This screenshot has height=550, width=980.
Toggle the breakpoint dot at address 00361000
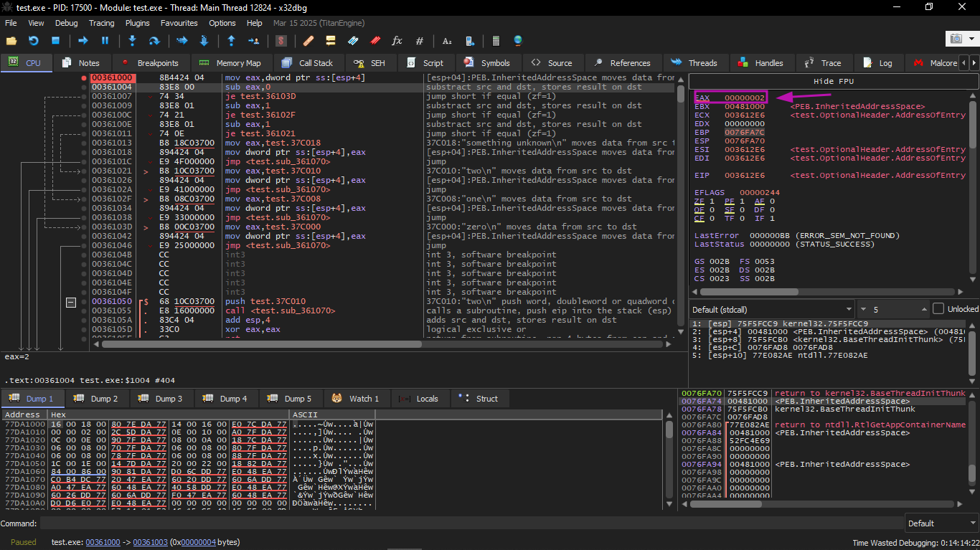pyautogui.click(x=84, y=77)
